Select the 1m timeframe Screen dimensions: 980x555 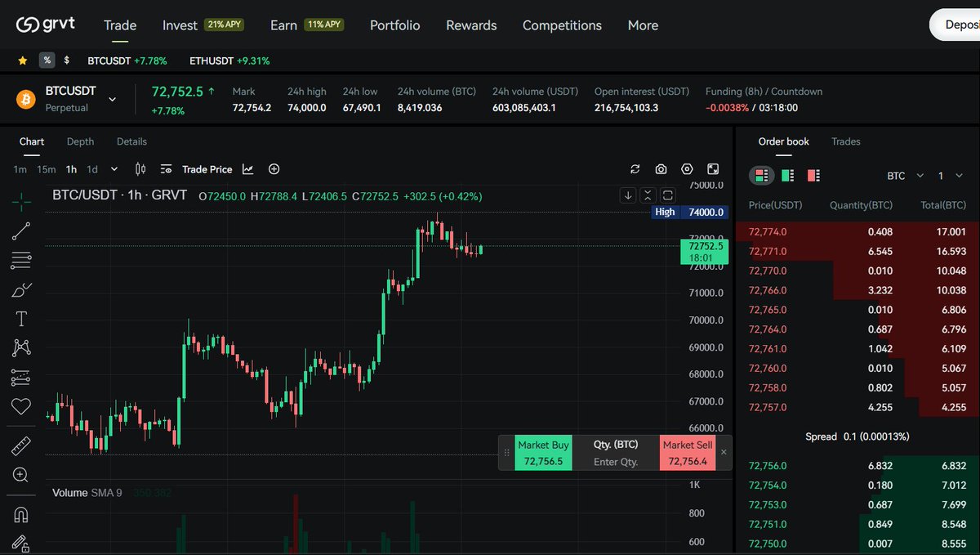(20, 169)
